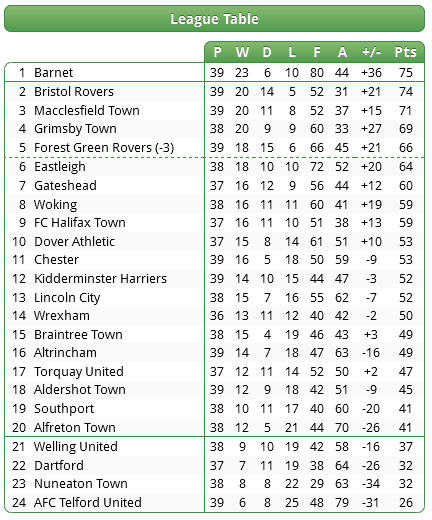This screenshot has width=432, height=520.
Task: Click Barnet's 75 points value
Action: [x=406, y=73]
